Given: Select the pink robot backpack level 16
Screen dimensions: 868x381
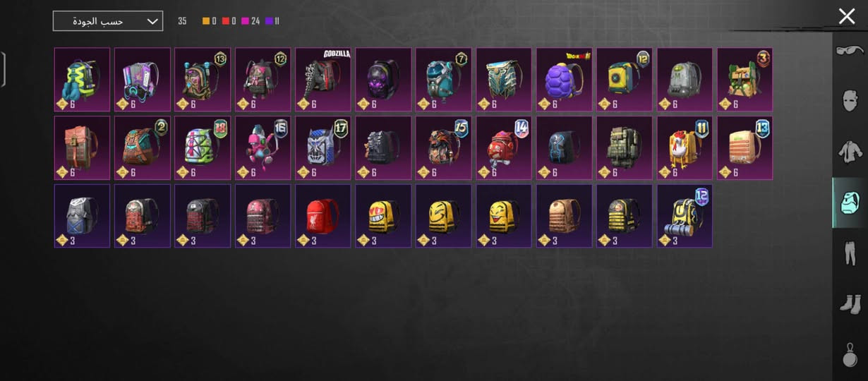Looking at the screenshot, I should point(263,148).
